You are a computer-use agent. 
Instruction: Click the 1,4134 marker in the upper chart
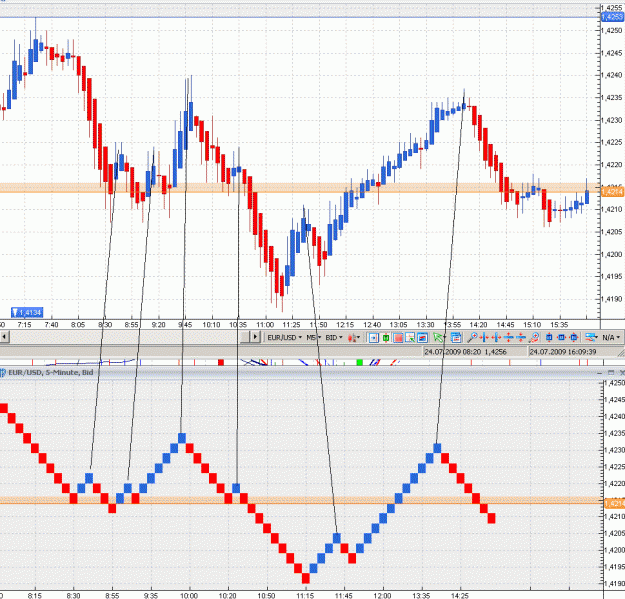pos(27,312)
